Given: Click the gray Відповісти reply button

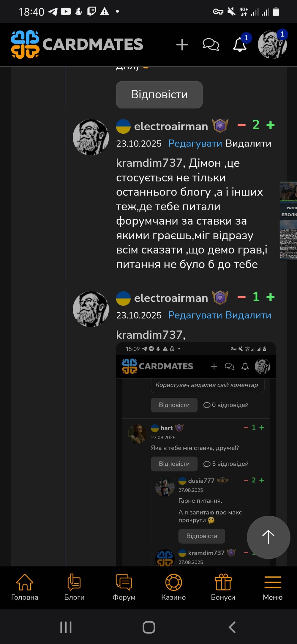Looking at the screenshot, I should 159,95.
